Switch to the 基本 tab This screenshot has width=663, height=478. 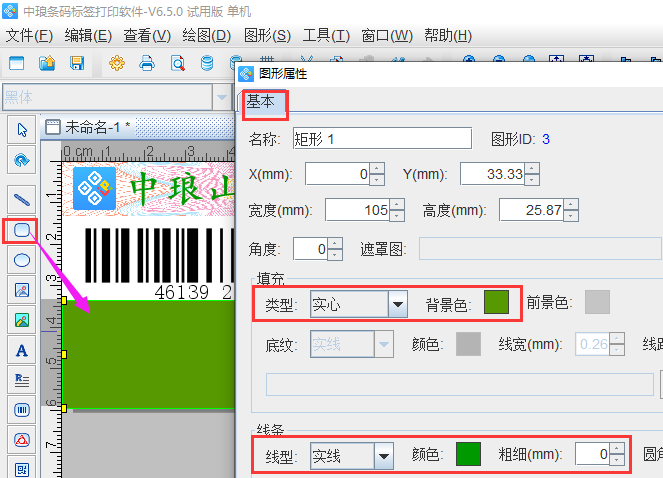(261, 102)
